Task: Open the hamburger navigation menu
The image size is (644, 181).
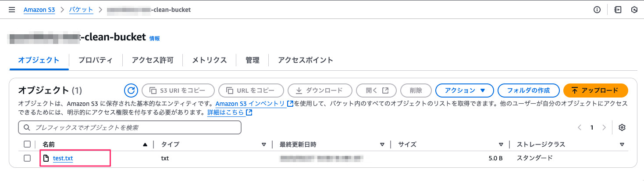Action: point(12,9)
